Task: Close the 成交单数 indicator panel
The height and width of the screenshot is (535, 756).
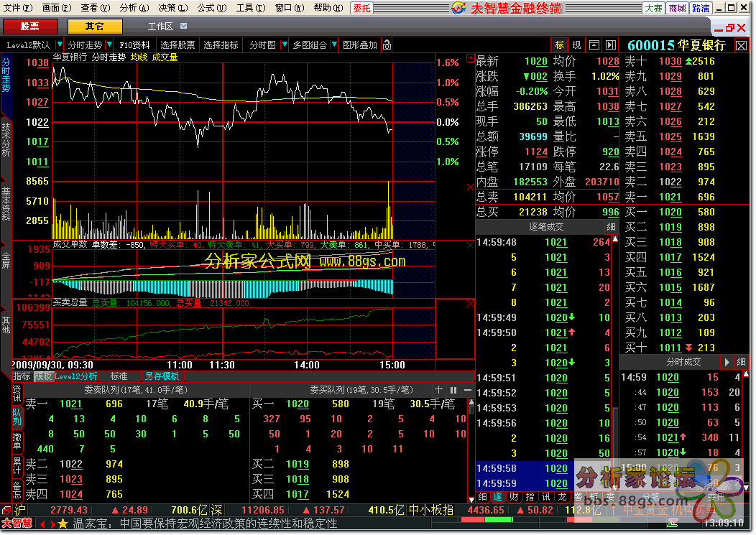Action: [x=470, y=246]
